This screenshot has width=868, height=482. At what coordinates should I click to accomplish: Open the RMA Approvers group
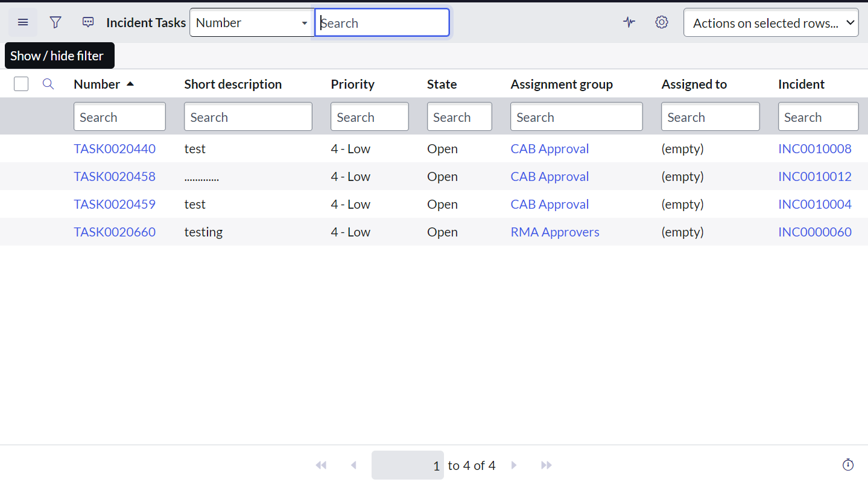pyautogui.click(x=554, y=232)
